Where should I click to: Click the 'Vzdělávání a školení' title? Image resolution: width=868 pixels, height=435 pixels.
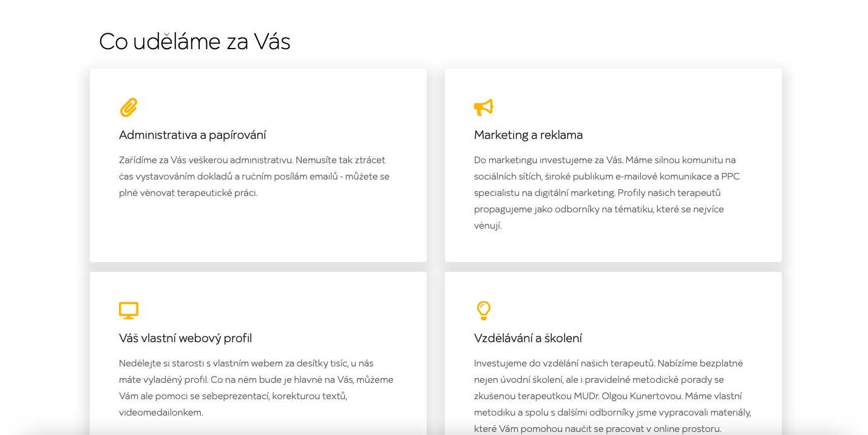tap(528, 338)
